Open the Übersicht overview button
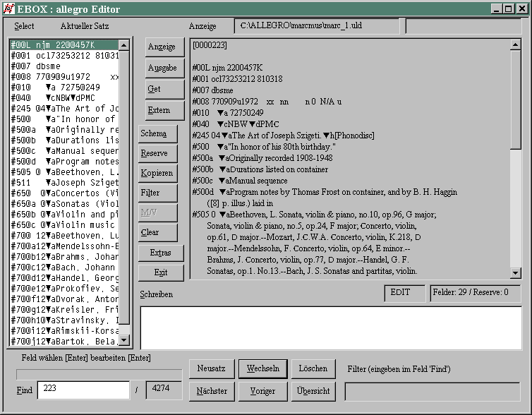 point(313,391)
